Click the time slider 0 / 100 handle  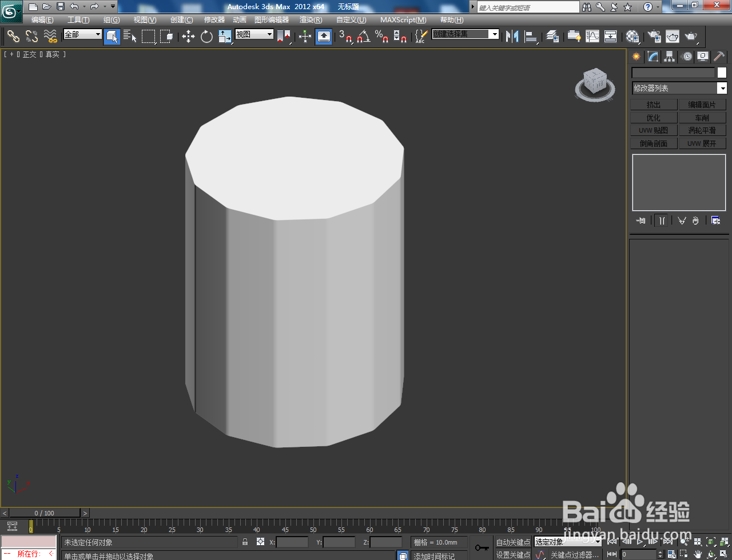coord(45,513)
